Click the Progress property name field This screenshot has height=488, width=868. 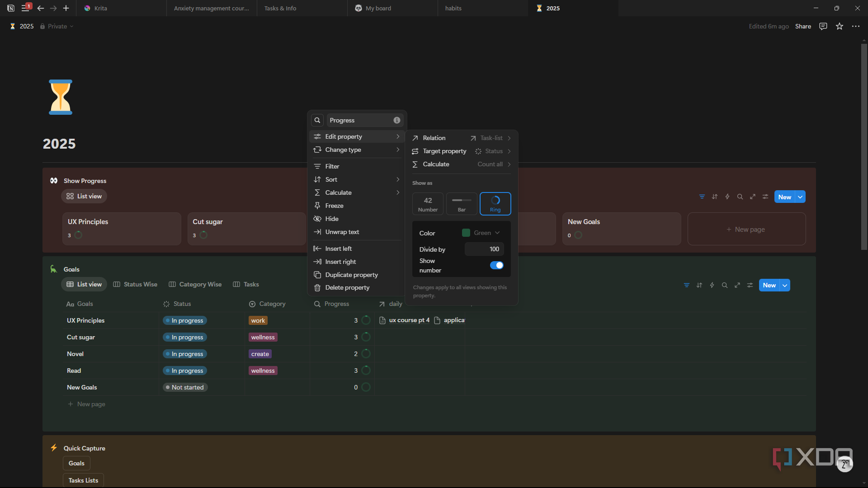(365, 120)
